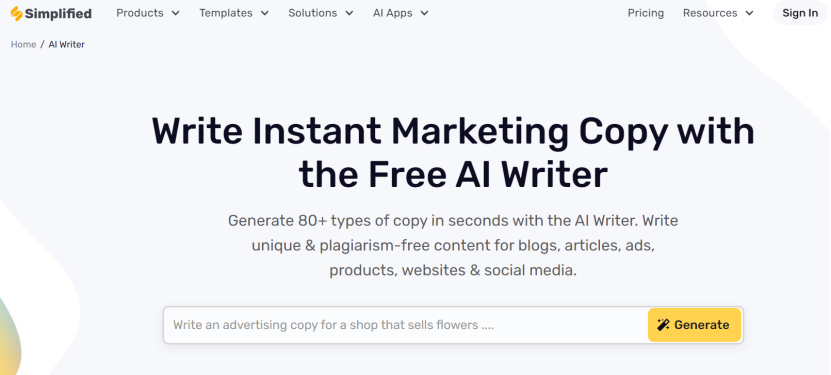831x375 pixels.
Task: Click the yellow Generate button
Action: click(694, 325)
